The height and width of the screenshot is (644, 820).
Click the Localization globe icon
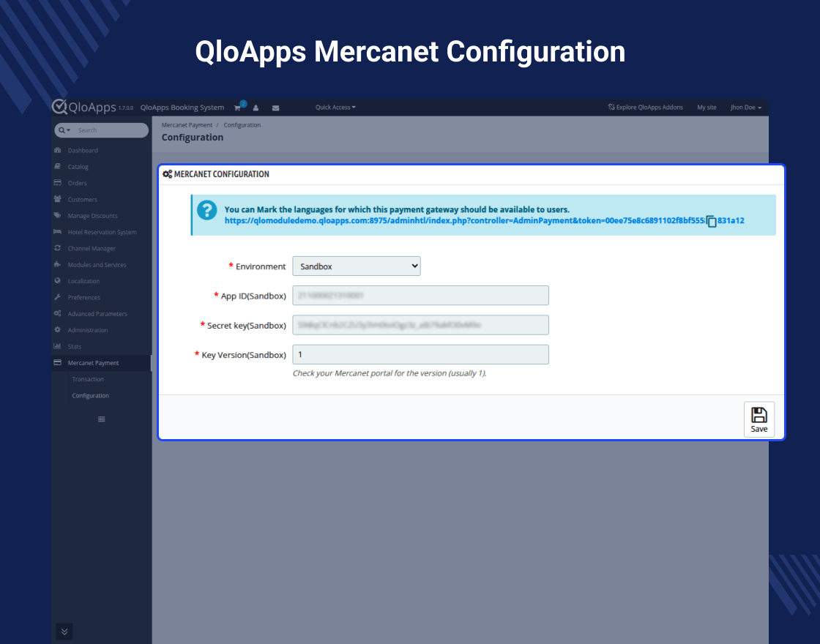click(58, 281)
